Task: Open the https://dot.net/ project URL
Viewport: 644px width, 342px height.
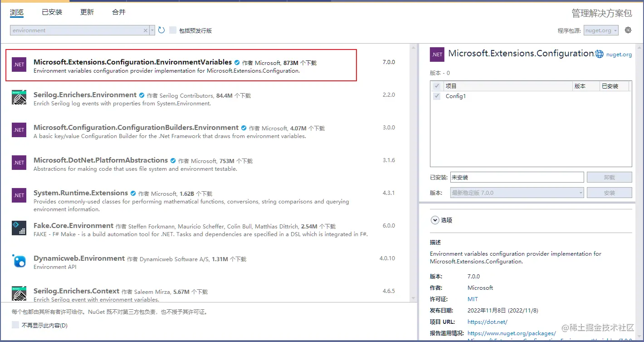Action: 488,322
